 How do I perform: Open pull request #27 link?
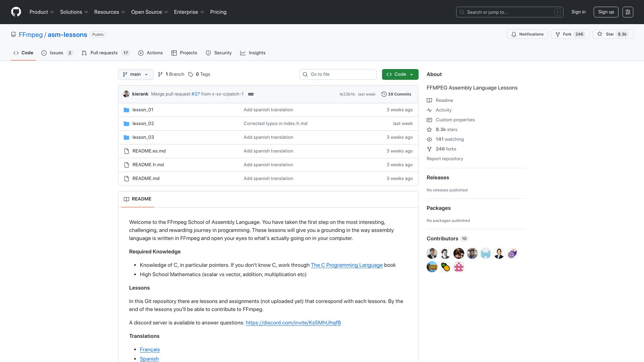pyautogui.click(x=196, y=94)
